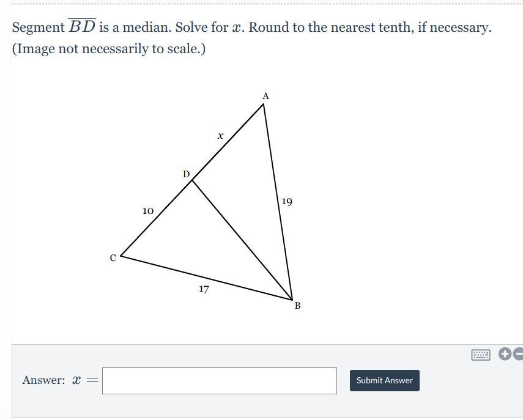Viewport: 523px width, 420px height.
Task: Click the 'Round to the nearest tenth' sentence
Action: click(370, 27)
